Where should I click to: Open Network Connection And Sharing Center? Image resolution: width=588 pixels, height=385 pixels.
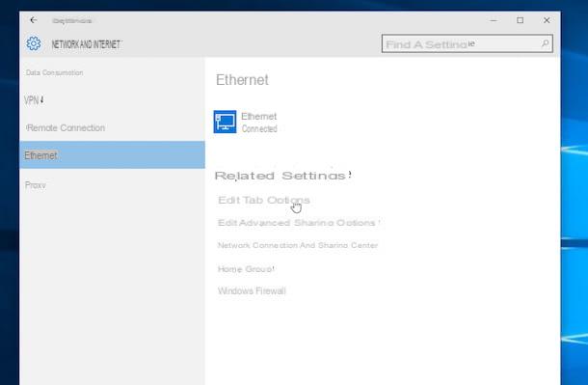pos(298,245)
